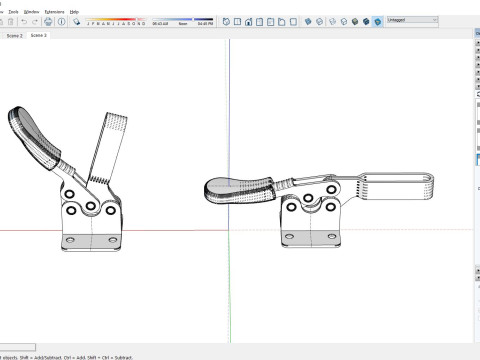Viewport: 480px width, 360px height.
Task: Toggle shadows display on or off
Action: [x=77, y=22]
